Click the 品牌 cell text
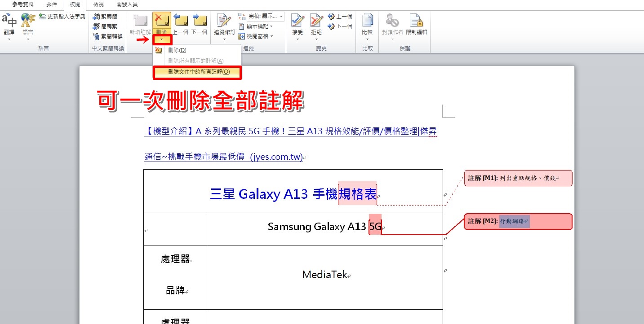Image resolution: width=644 pixels, height=324 pixels. tap(175, 290)
